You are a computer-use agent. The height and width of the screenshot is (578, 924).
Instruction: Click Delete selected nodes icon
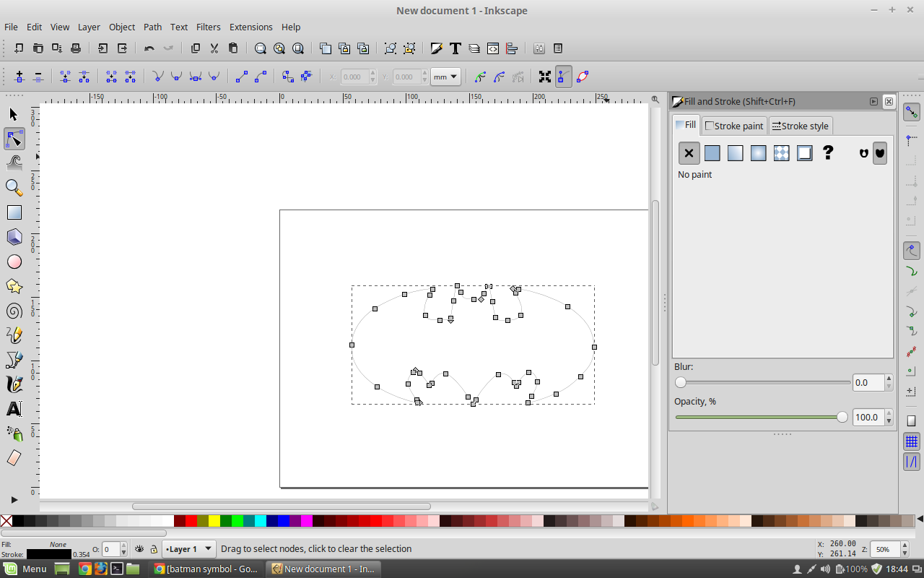38,77
